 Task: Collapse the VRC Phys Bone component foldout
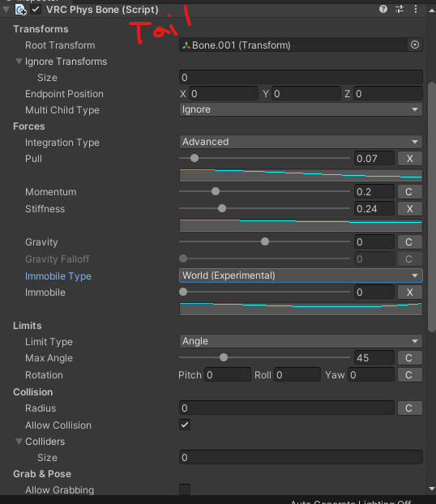point(6,10)
